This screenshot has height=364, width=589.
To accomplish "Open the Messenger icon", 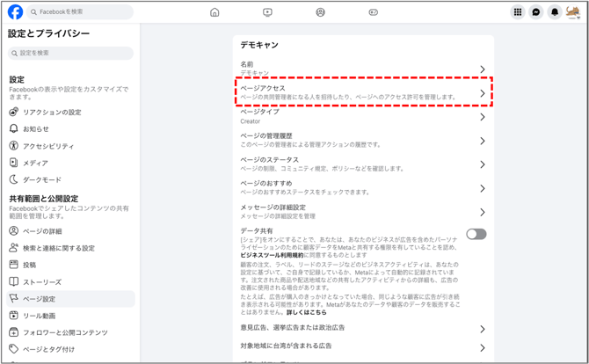I will pos(536,12).
